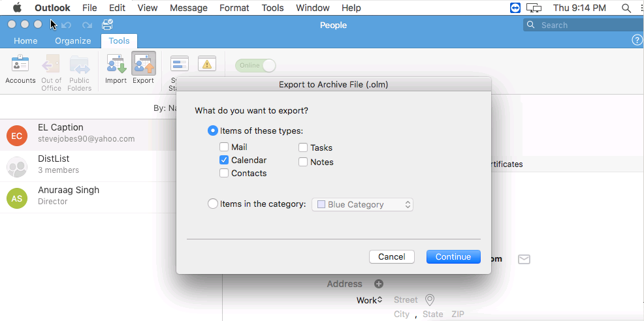Click the City address field
The width and height of the screenshot is (644, 321).
coord(402,314)
